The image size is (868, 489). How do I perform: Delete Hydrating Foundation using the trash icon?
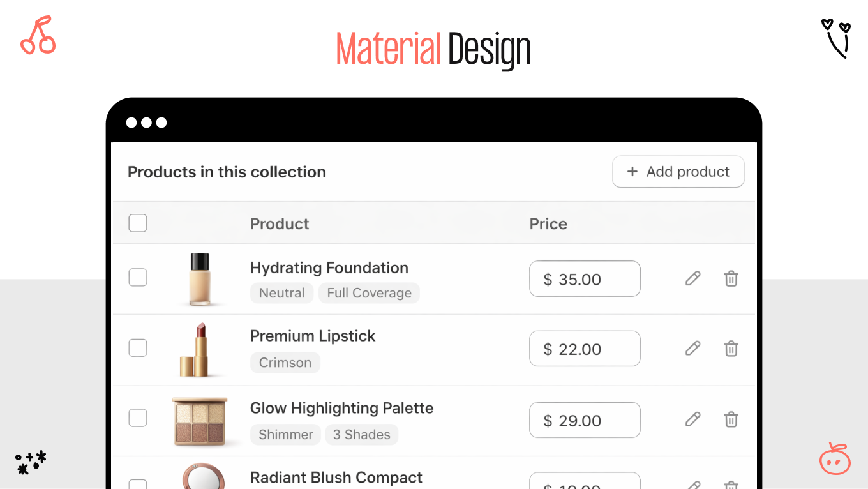731,278
